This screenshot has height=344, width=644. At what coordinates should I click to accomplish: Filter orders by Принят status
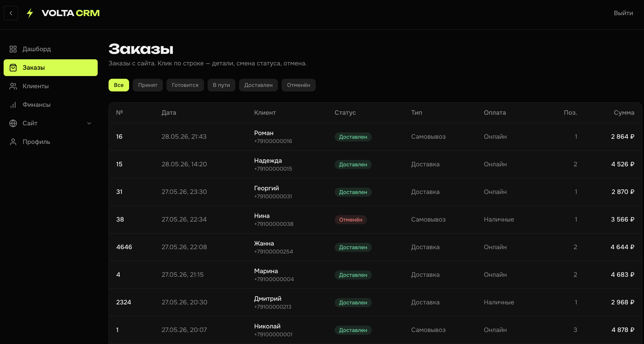(x=148, y=85)
